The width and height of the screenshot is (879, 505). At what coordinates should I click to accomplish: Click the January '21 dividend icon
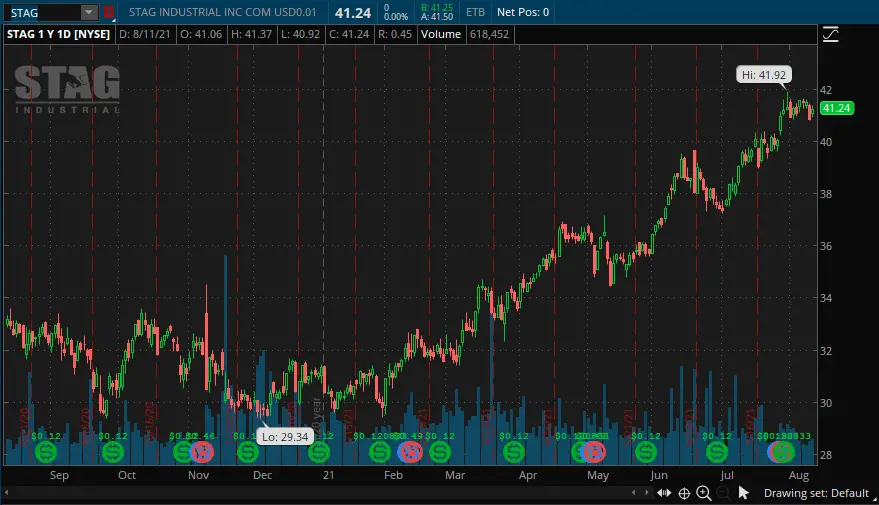(x=319, y=452)
